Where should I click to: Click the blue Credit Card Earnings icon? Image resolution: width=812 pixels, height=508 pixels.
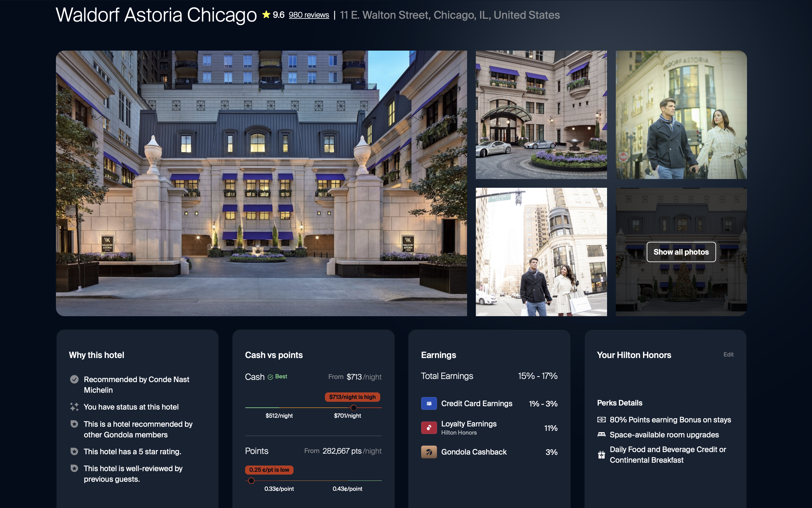(429, 404)
